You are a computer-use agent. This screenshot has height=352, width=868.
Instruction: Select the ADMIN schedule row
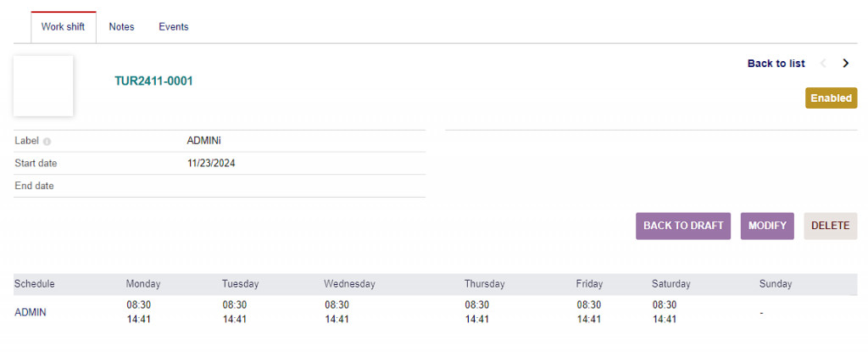pyautogui.click(x=31, y=312)
